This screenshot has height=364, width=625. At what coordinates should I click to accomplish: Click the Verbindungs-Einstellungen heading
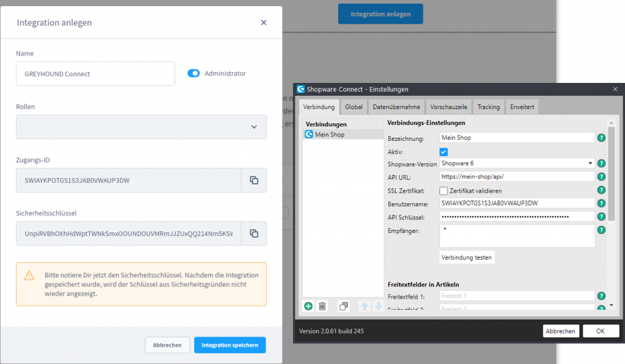coord(426,123)
